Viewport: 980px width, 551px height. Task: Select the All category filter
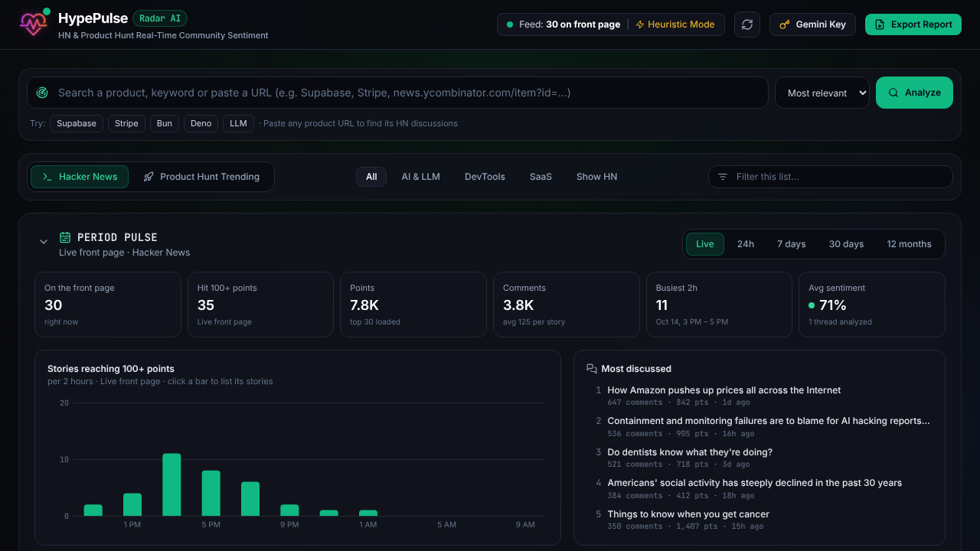click(371, 177)
